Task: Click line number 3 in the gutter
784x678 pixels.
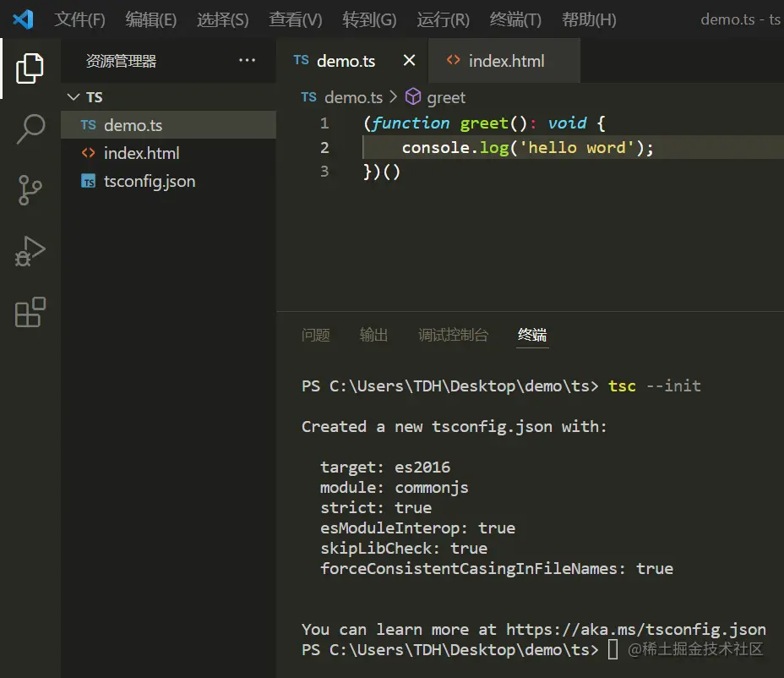Action: pos(324,172)
